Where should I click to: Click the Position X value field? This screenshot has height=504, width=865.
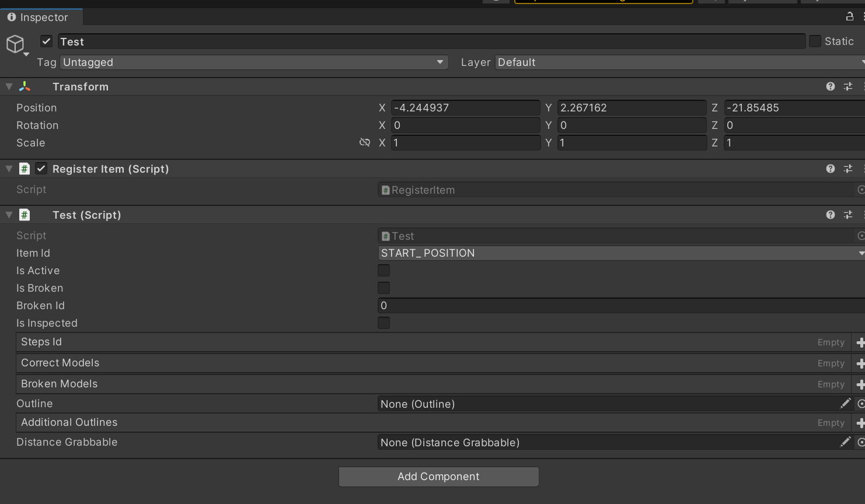click(465, 108)
